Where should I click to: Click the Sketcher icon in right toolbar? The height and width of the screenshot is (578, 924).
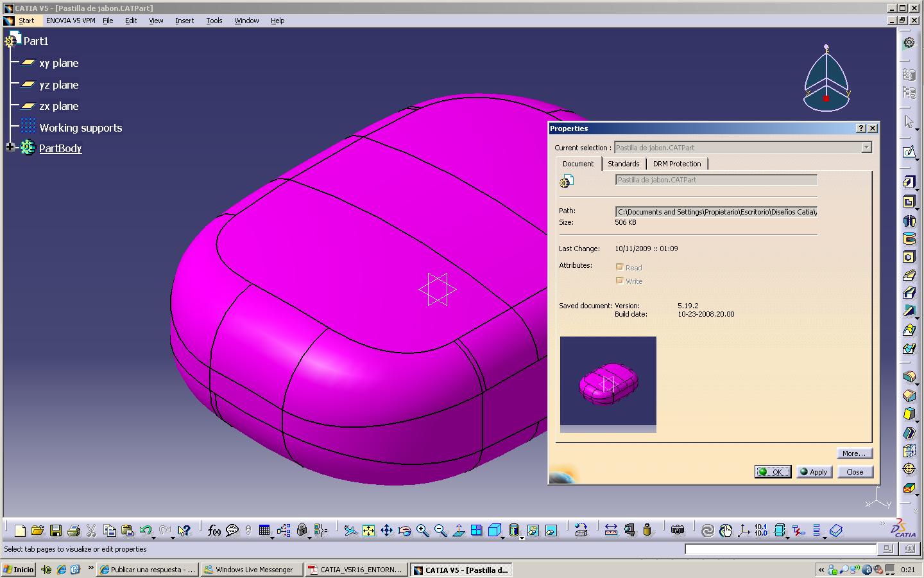(x=909, y=152)
